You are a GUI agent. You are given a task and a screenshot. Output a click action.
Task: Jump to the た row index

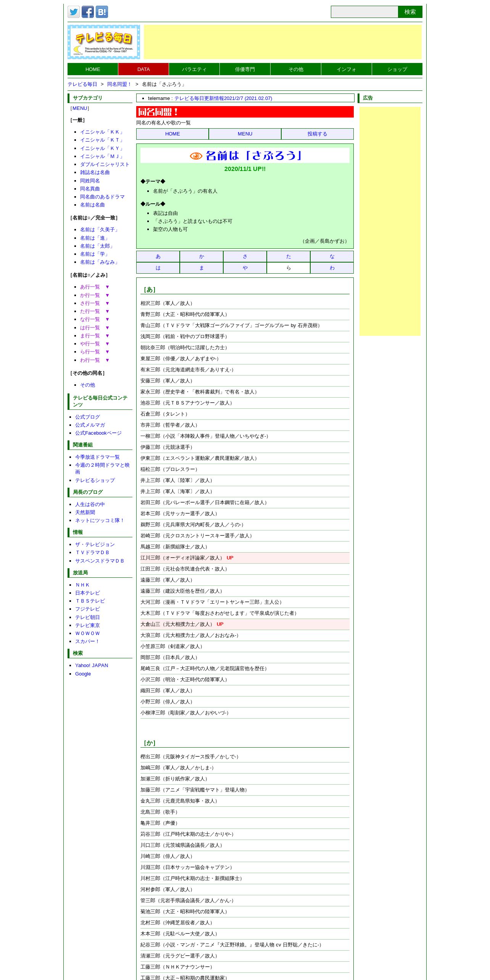[x=289, y=256]
